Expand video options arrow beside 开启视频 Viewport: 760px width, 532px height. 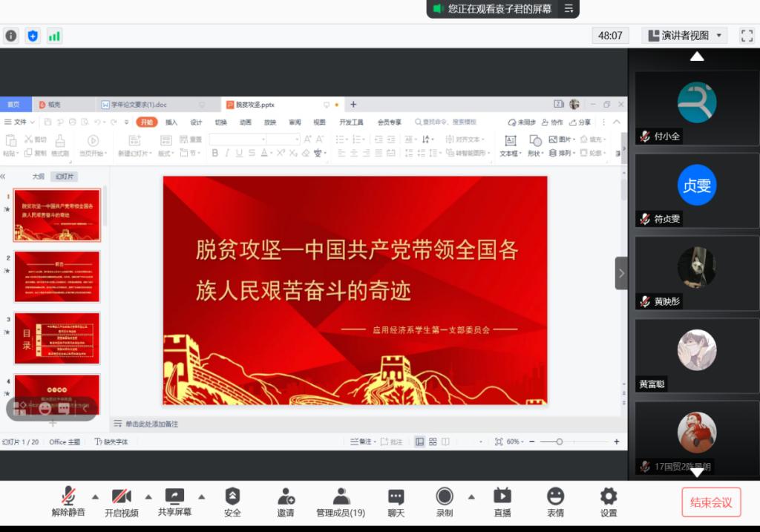(x=148, y=496)
